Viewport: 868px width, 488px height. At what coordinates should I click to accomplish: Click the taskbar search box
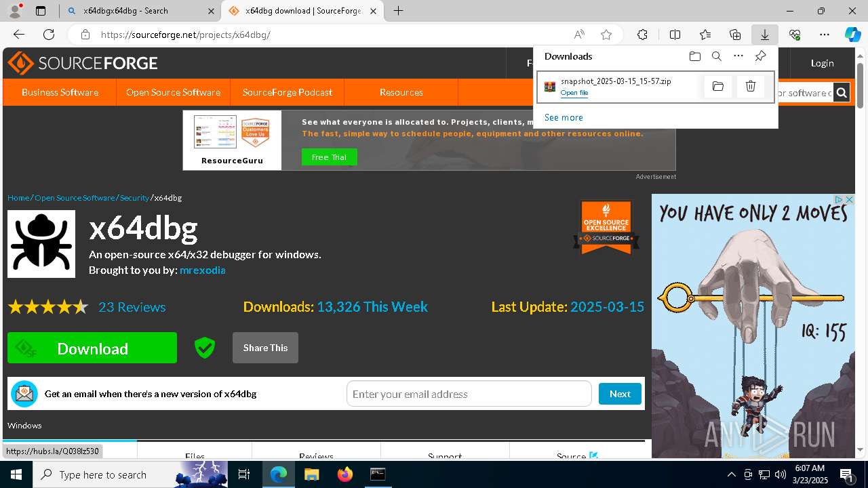tap(131, 474)
